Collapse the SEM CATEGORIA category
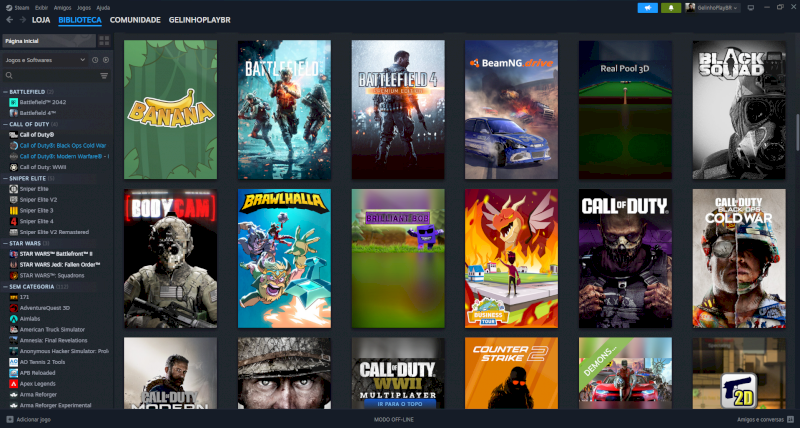Image resolution: width=800 pixels, height=428 pixels. 5,287
